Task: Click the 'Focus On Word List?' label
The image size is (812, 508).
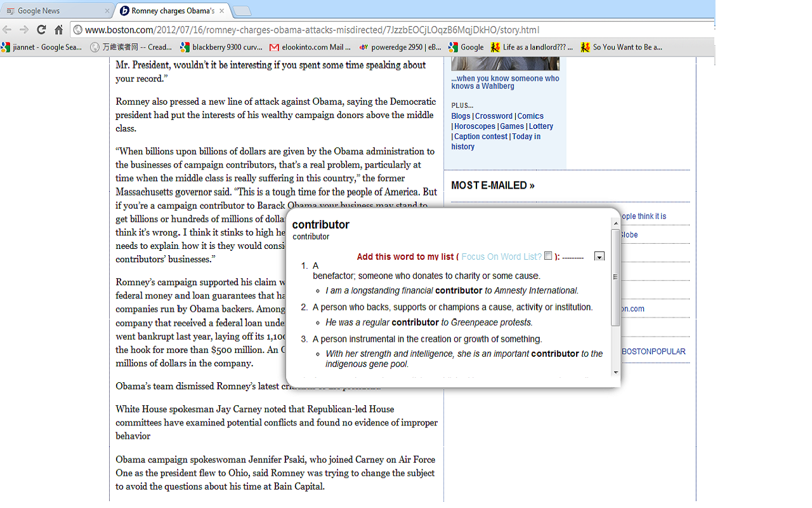Action: [x=502, y=257]
